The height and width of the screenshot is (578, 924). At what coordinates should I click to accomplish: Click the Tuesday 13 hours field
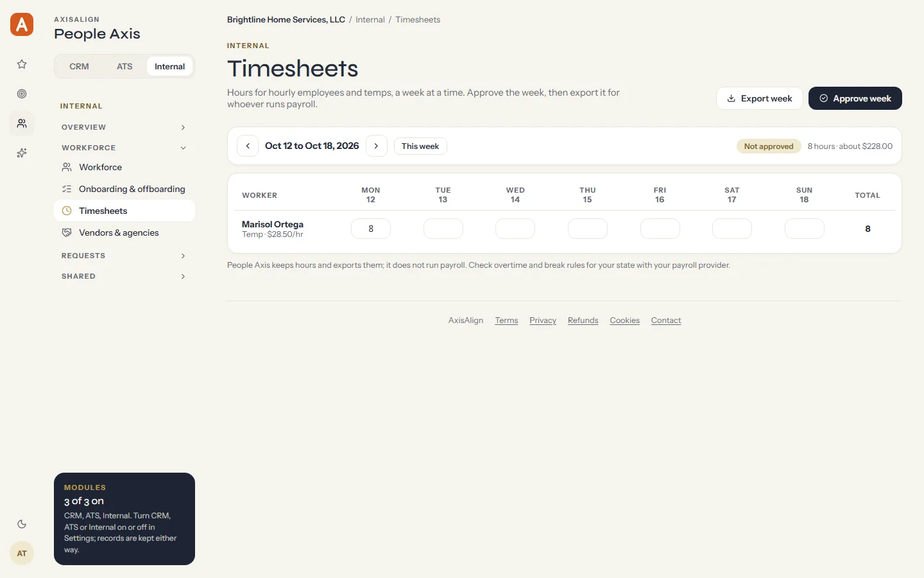click(443, 229)
